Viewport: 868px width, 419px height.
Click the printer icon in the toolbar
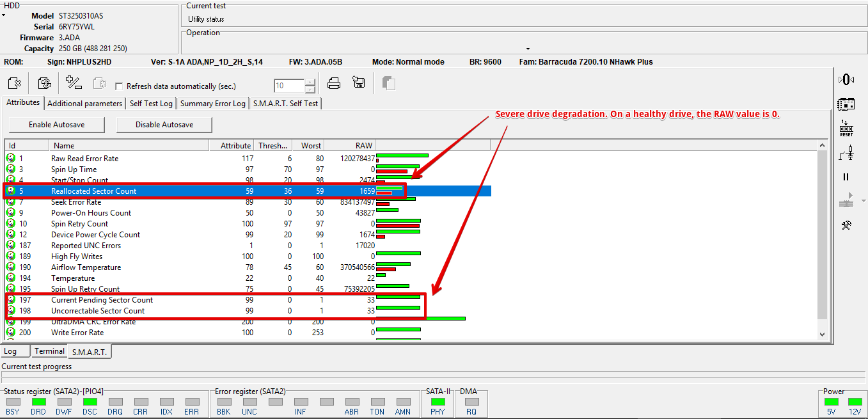tap(334, 83)
